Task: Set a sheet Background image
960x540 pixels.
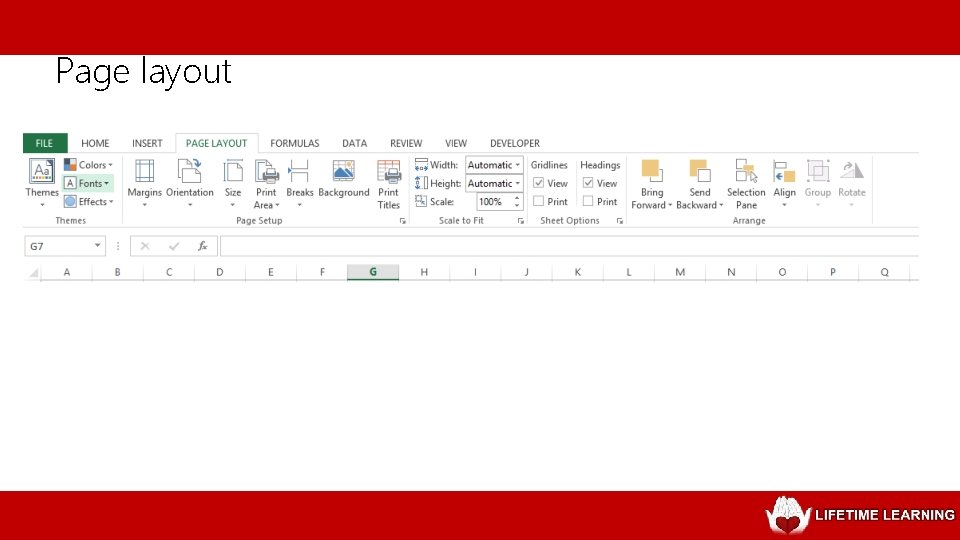Action: point(343,179)
